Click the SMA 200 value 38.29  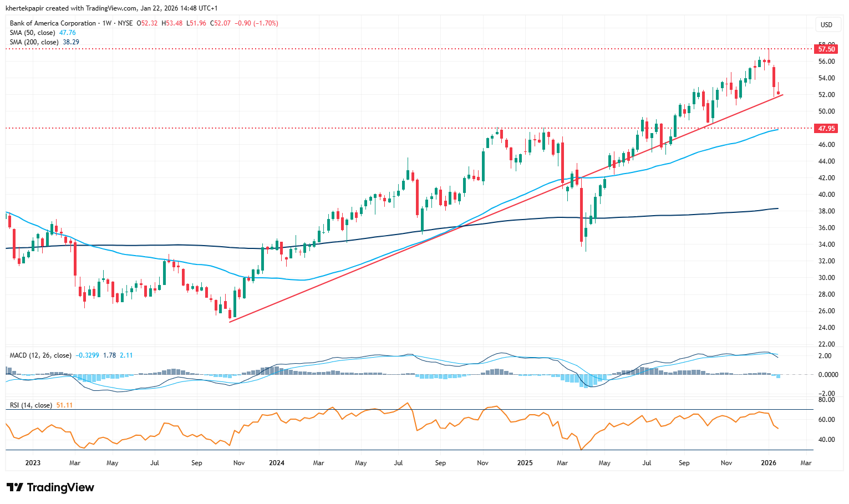[x=71, y=42]
